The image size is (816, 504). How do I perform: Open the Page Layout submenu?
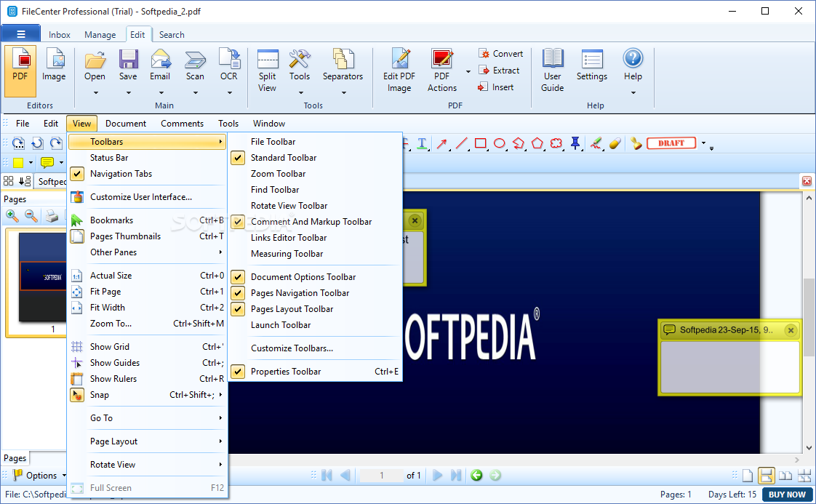pos(148,441)
